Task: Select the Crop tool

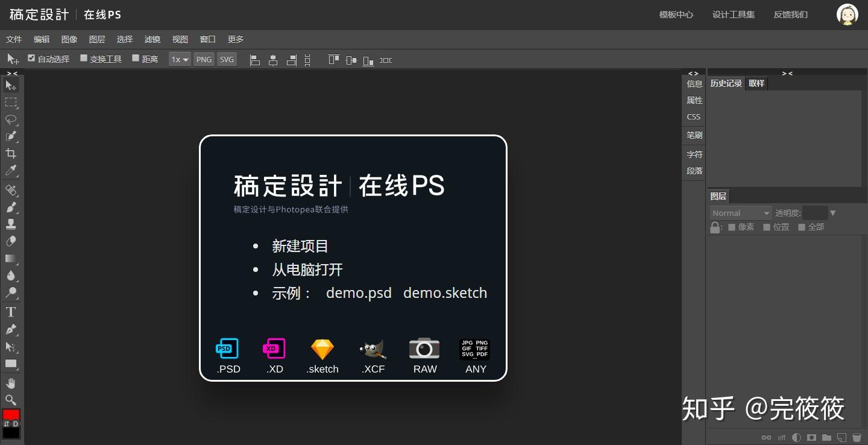Action: (x=11, y=153)
